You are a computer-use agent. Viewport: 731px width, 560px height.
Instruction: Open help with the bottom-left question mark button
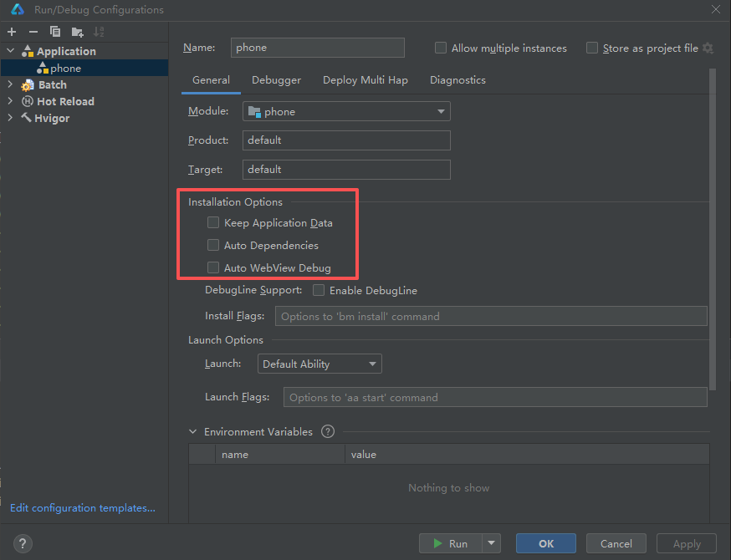tap(23, 543)
